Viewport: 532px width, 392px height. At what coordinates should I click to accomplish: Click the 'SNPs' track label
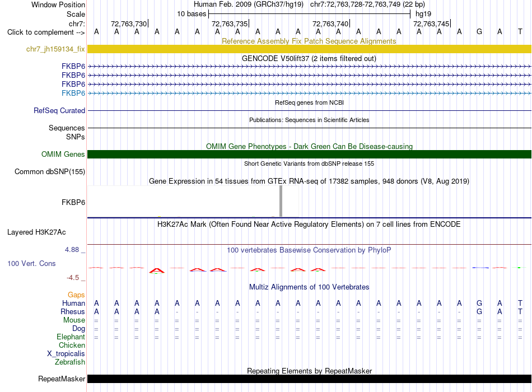[76, 137]
